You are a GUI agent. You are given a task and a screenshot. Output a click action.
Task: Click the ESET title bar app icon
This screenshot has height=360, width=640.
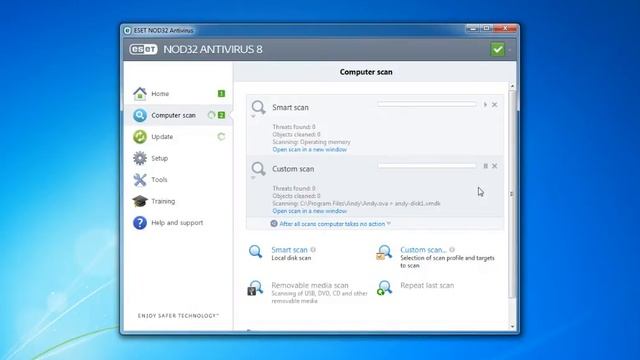127,31
